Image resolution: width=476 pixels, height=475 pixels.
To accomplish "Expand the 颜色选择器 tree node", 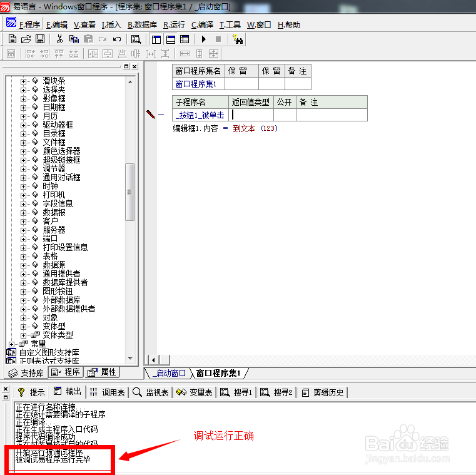I will click(x=23, y=151).
